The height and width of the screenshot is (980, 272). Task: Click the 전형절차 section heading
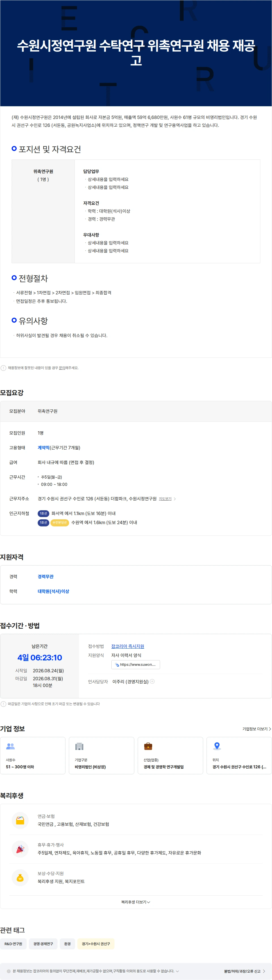[33, 279]
